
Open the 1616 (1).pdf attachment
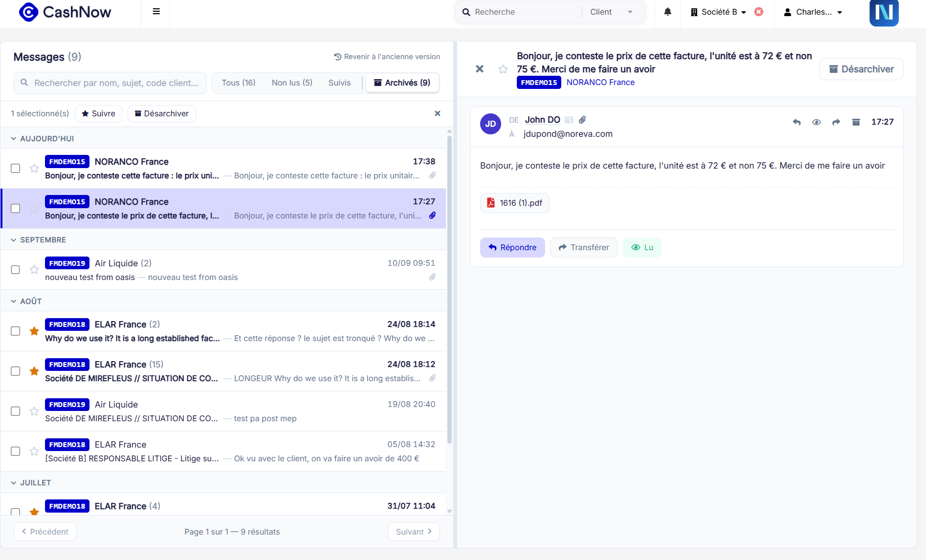click(x=514, y=203)
